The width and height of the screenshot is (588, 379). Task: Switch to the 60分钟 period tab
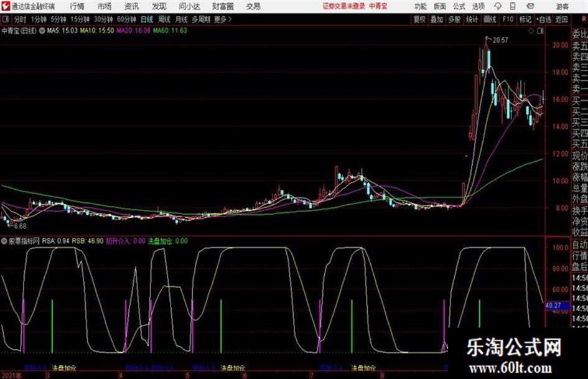[126, 19]
